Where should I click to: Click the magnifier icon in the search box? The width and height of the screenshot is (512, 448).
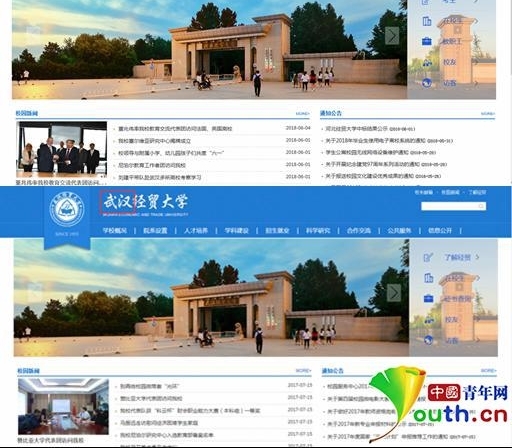click(x=481, y=206)
